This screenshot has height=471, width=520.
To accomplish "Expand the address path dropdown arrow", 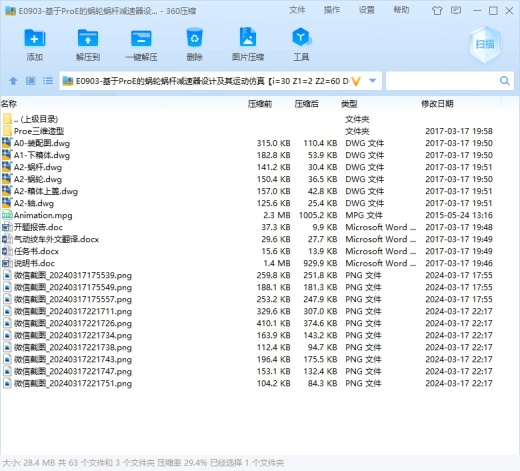I will (x=373, y=81).
